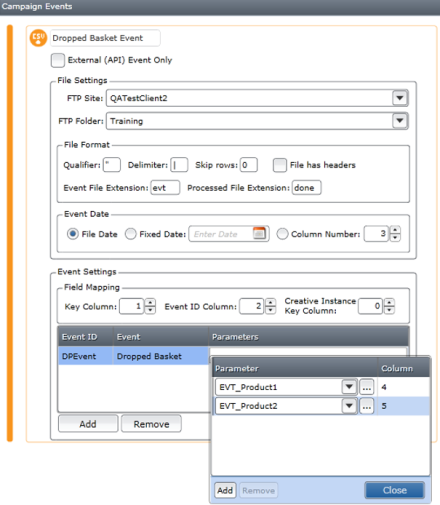Expand the EVT_Product1 parameter dropdown

pos(349,387)
